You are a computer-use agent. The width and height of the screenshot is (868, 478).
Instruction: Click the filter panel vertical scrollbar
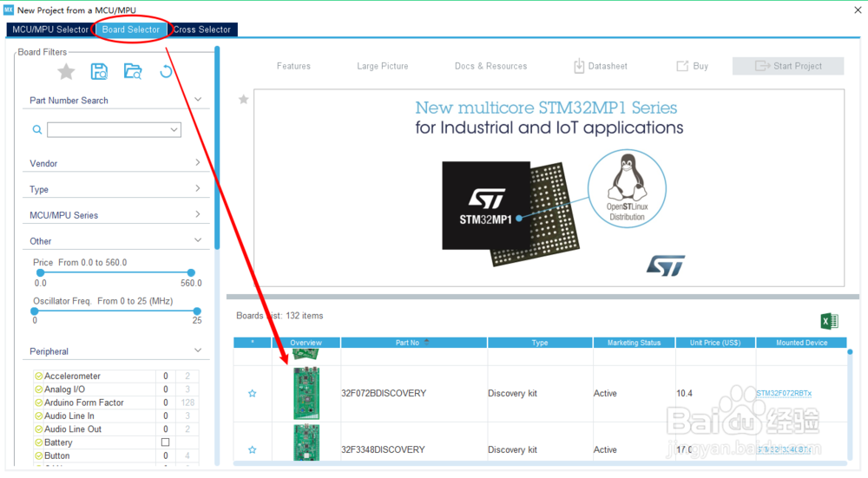pos(217,147)
